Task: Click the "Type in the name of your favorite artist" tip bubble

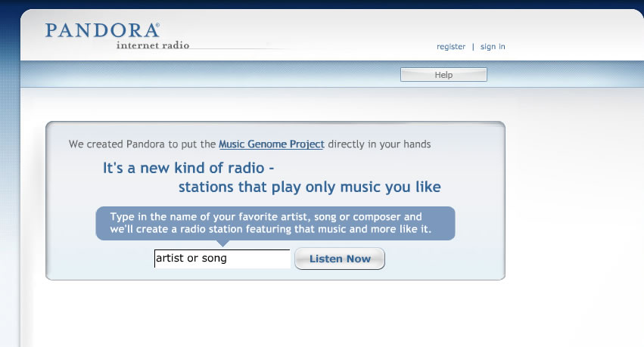Action: click(x=275, y=223)
